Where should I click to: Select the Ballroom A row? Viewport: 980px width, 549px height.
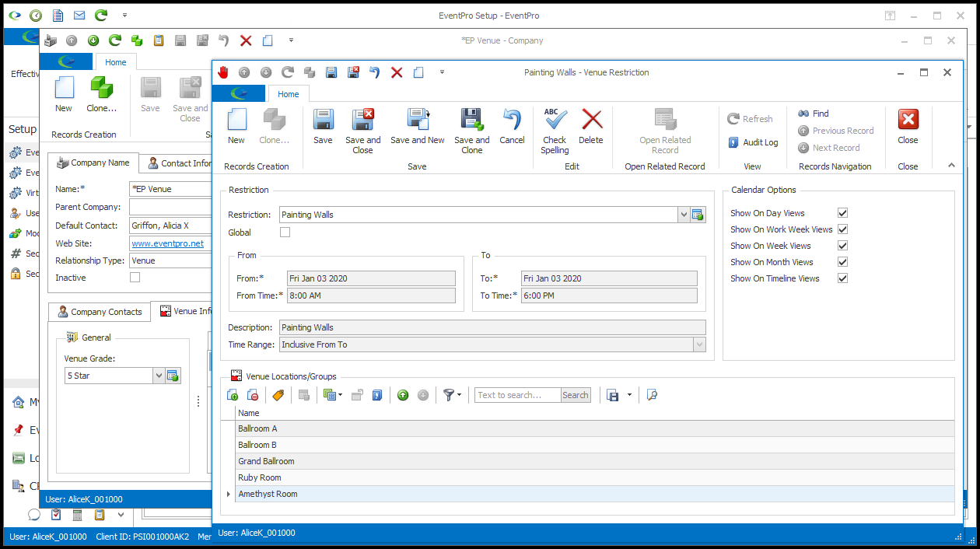(x=594, y=428)
